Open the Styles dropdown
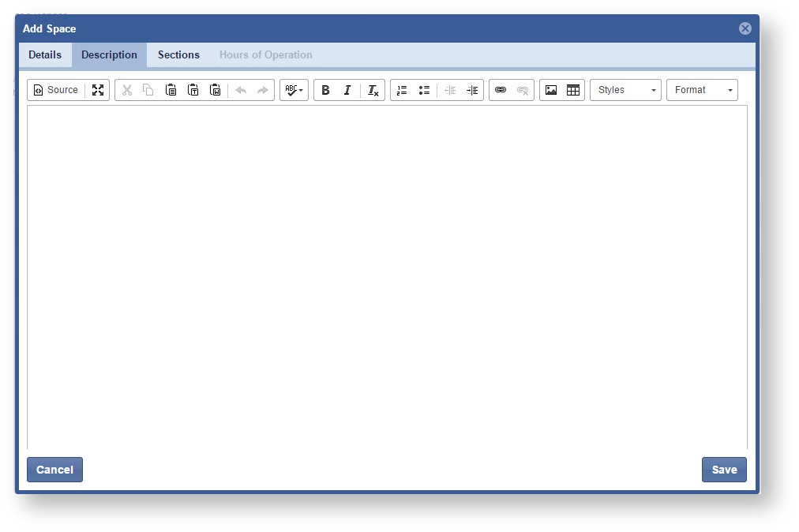 click(625, 90)
